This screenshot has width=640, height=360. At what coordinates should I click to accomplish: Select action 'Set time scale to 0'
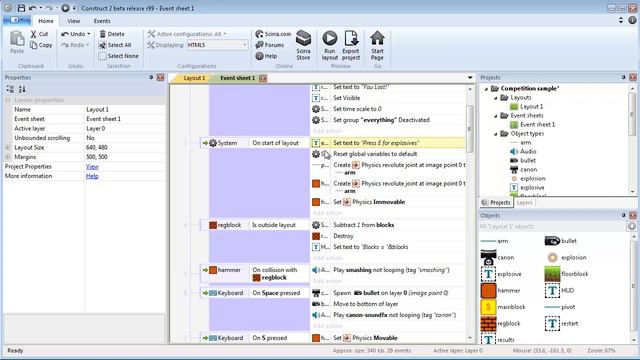pyautogui.click(x=357, y=109)
